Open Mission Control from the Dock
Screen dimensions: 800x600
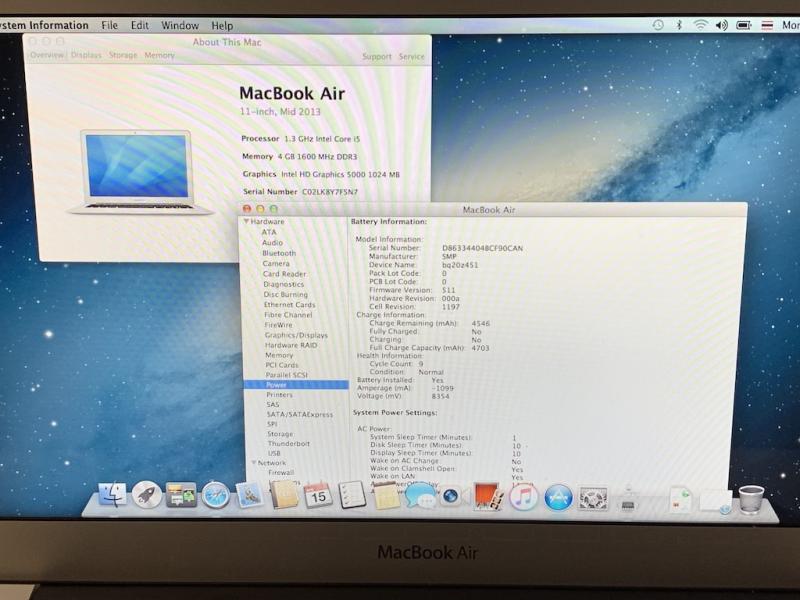(181, 495)
